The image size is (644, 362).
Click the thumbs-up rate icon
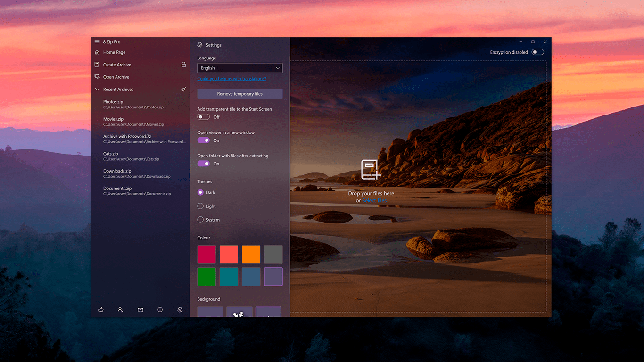pyautogui.click(x=101, y=310)
